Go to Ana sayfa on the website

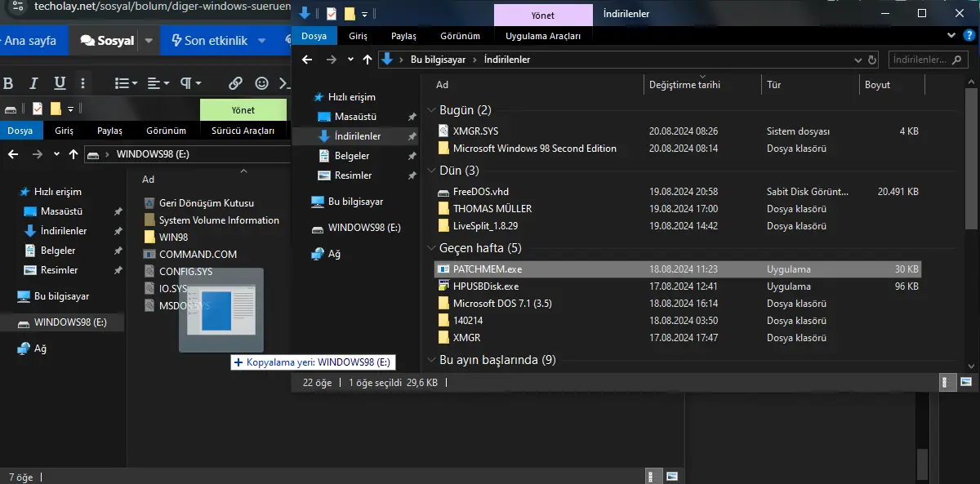pos(29,40)
